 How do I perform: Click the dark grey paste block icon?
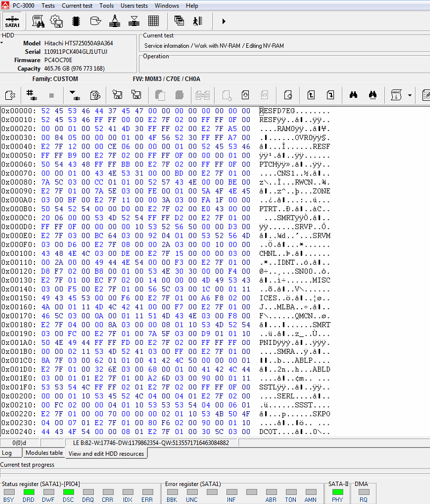pos(180,95)
